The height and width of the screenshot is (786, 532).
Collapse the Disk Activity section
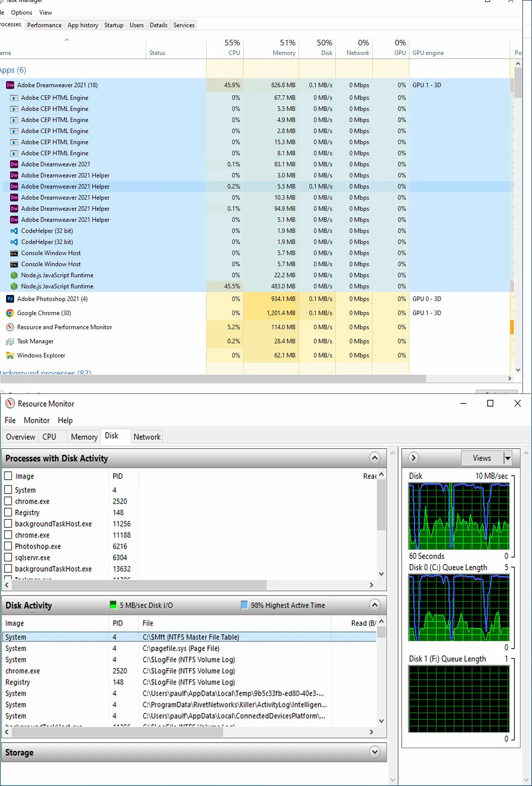[x=375, y=605]
